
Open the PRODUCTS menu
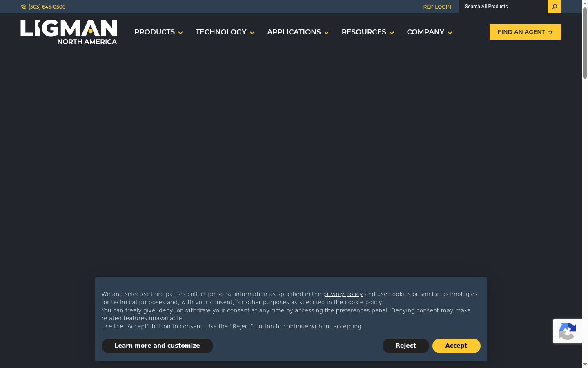click(158, 32)
